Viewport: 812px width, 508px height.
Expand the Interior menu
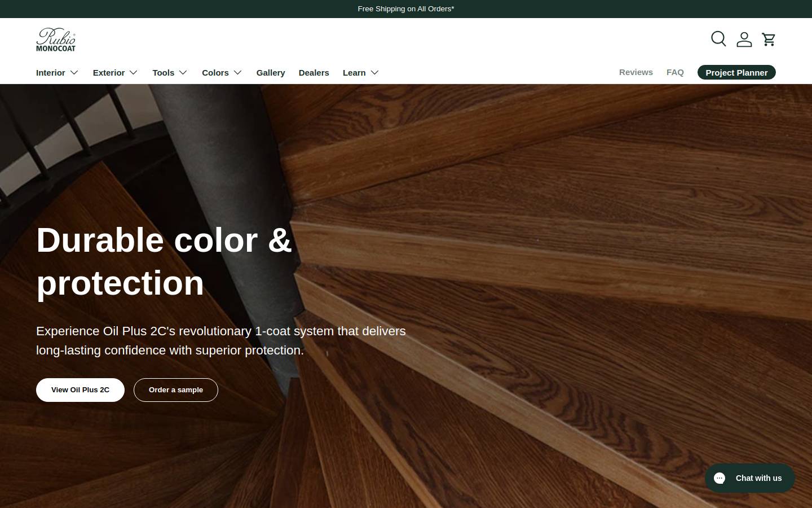58,72
